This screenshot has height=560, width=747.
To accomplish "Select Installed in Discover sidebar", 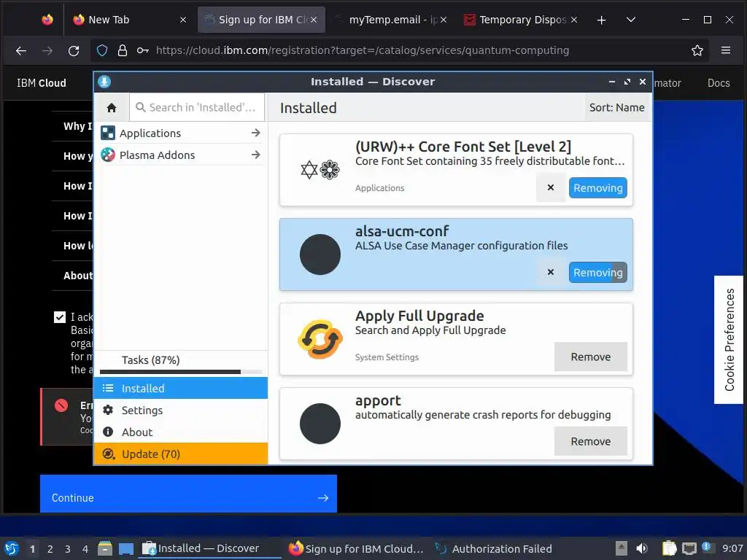I will [x=181, y=388].
